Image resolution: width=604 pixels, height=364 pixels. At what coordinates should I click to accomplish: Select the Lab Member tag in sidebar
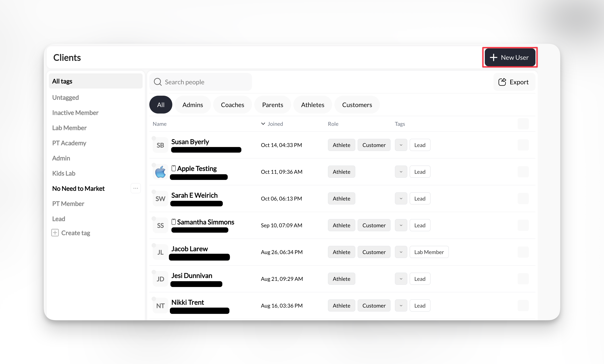point(69,128)
